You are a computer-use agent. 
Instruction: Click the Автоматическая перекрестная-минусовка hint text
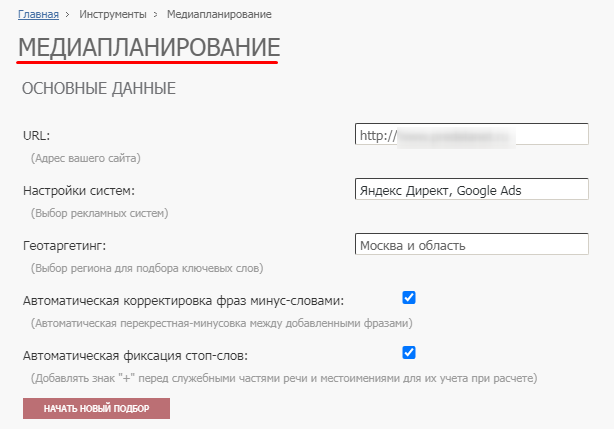click(x=222, y=323)
